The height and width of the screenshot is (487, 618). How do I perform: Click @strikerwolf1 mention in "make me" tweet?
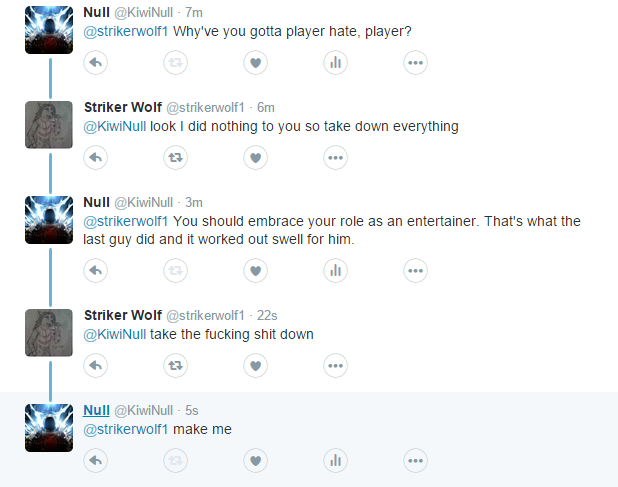point(126,429)
